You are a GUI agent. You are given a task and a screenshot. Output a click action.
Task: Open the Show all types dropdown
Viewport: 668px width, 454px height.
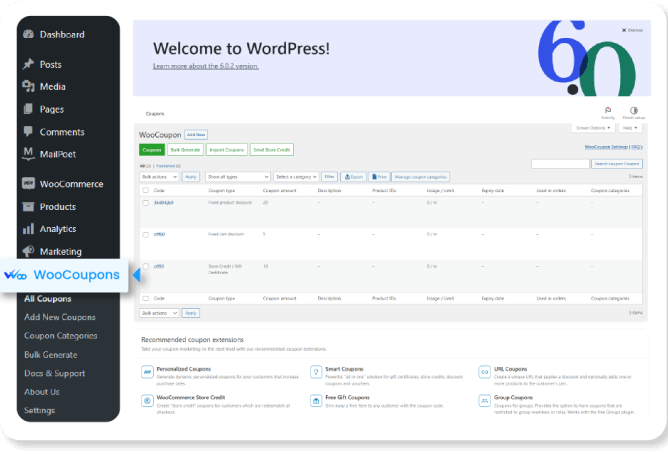(238, 177)
